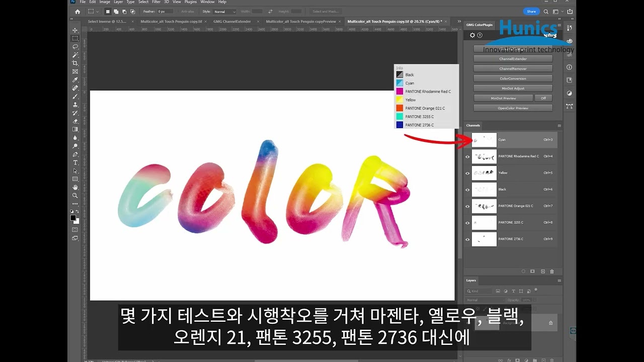
Task: Select the Pen tool
Action: coord(75,154)
